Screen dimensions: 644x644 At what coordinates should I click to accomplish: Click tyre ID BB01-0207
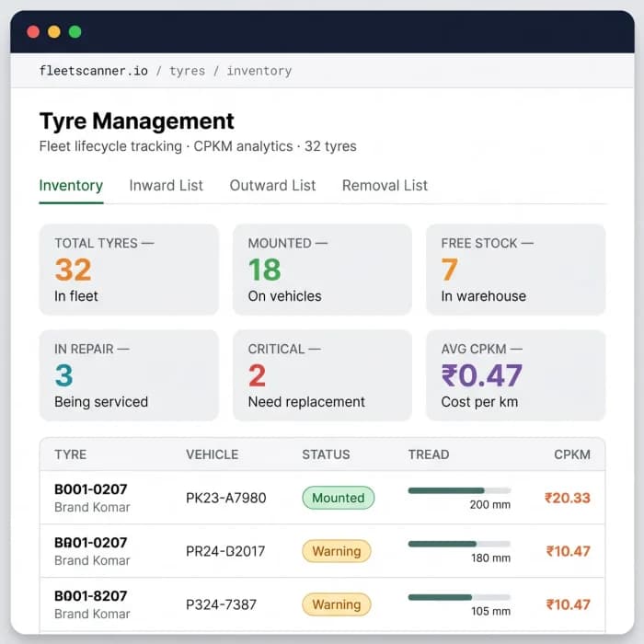91,543
